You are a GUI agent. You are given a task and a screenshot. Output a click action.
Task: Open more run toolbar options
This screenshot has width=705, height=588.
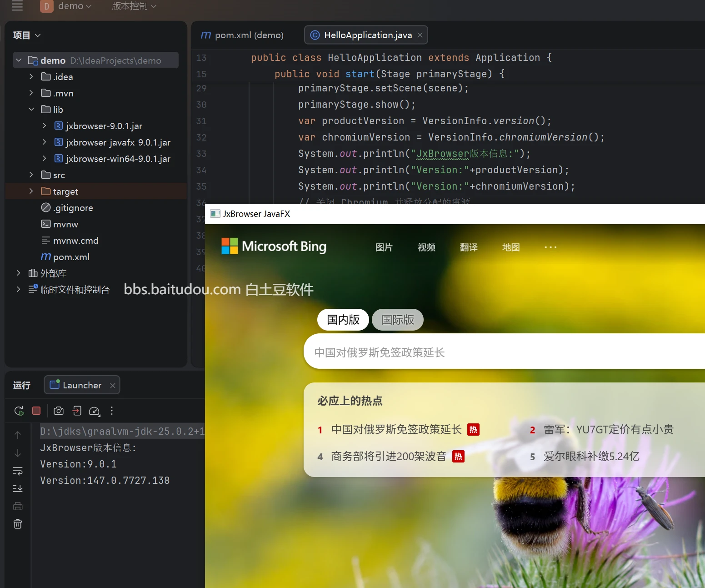pos(112,411)
